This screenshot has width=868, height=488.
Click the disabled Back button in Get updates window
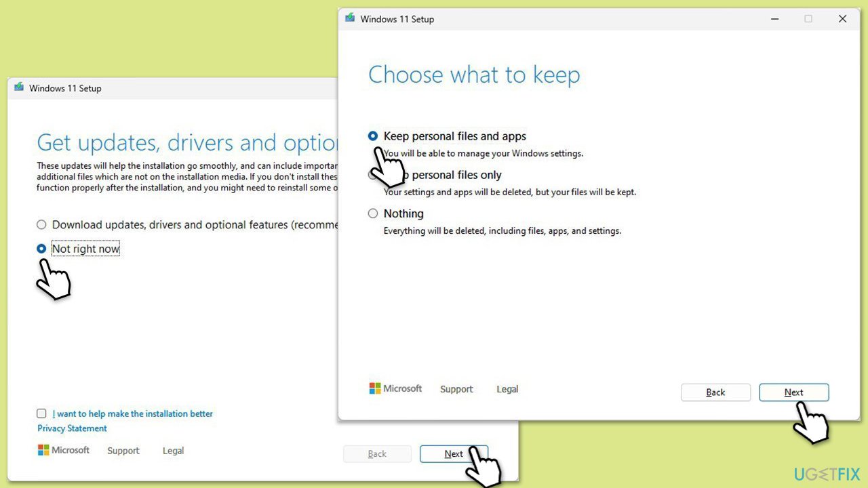(x=378, y=454)
